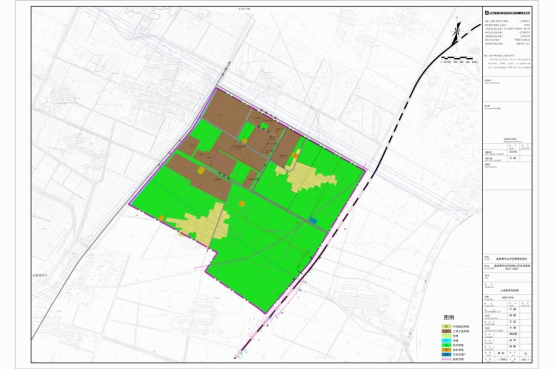Click the orange parcel inside the central green area
Screen dimensions: 554x370
point(242,204)
